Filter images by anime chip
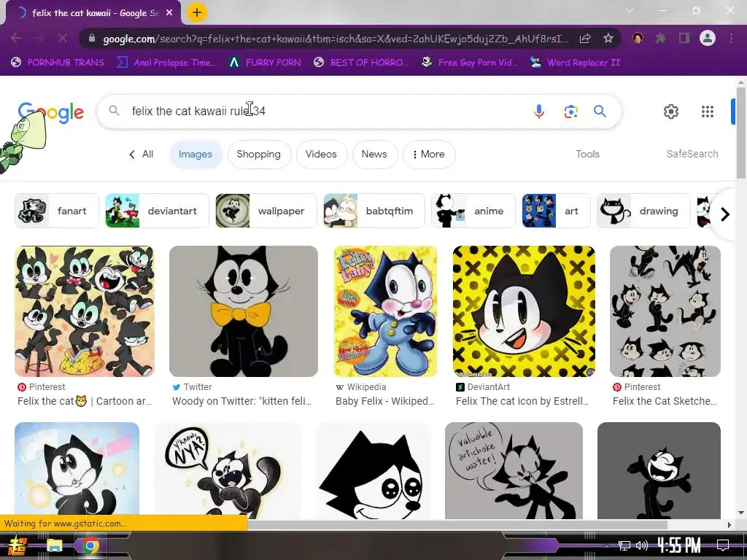The image size is (747, 560). (473, 211)
